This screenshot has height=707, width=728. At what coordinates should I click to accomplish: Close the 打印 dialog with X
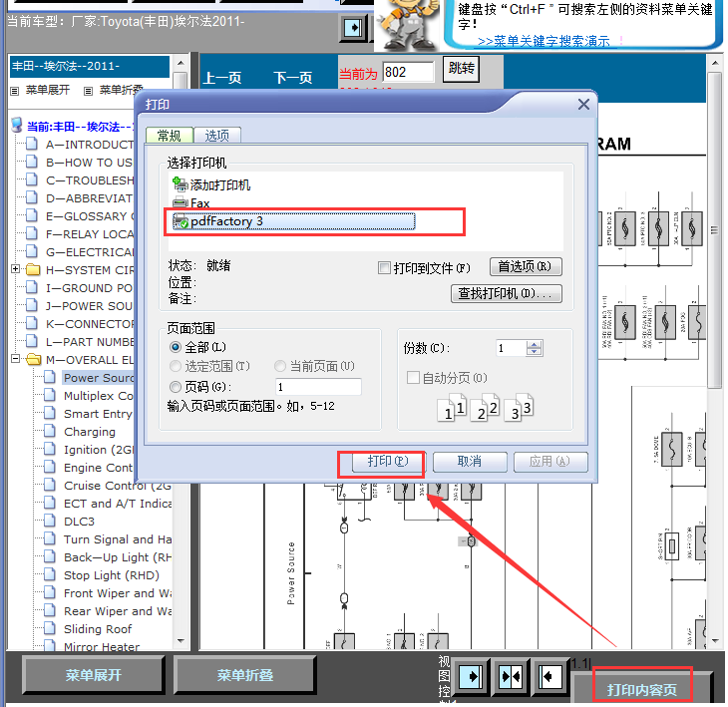click(583, 105)
